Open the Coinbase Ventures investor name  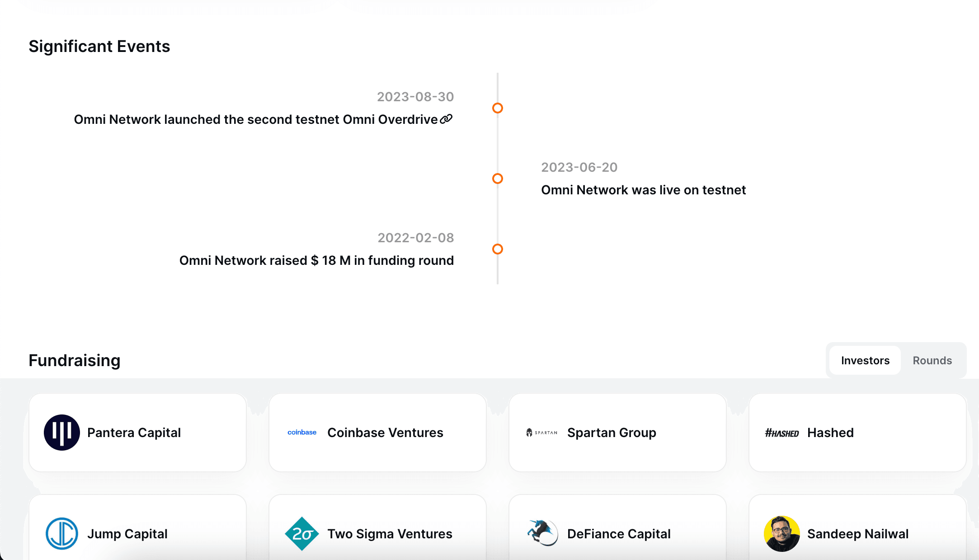[385, 433]
